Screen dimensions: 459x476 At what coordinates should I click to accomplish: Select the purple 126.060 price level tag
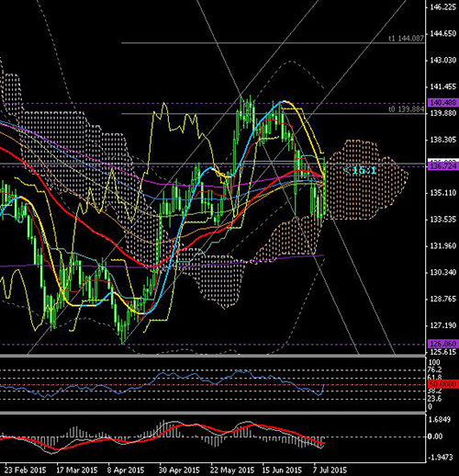(443, 344)
